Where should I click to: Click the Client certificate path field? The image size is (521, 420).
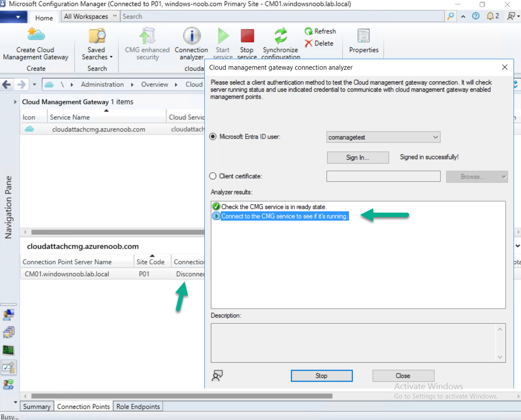point(383,176)
